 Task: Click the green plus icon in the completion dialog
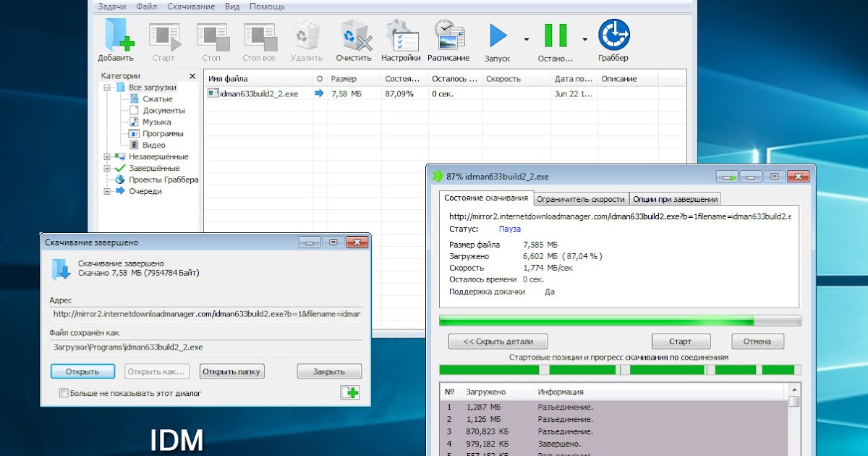350,392
